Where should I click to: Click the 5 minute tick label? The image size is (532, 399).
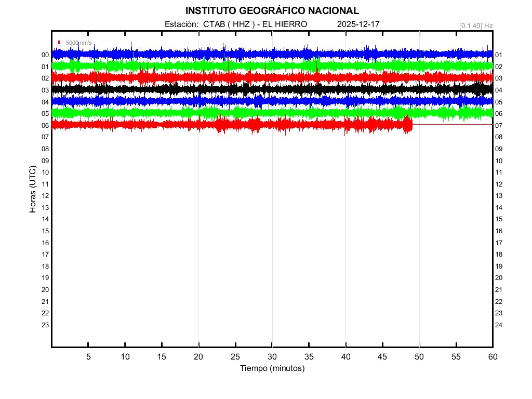88,357
